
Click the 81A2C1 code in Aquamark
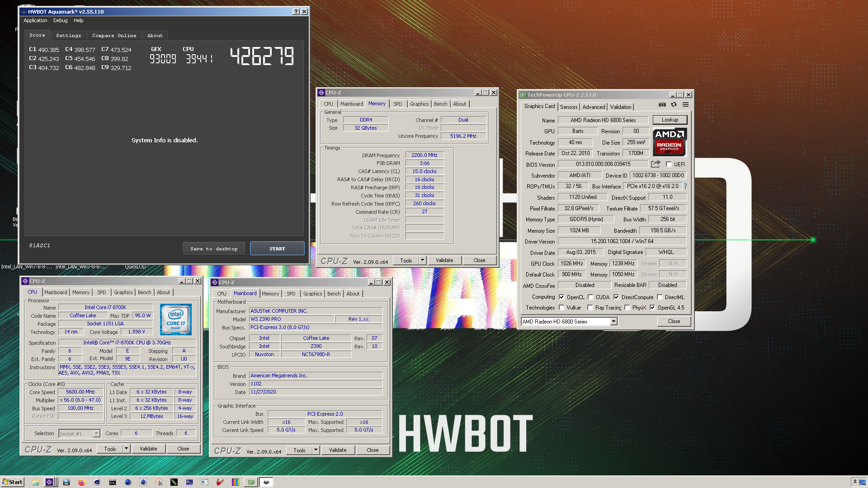click(40, 245)
